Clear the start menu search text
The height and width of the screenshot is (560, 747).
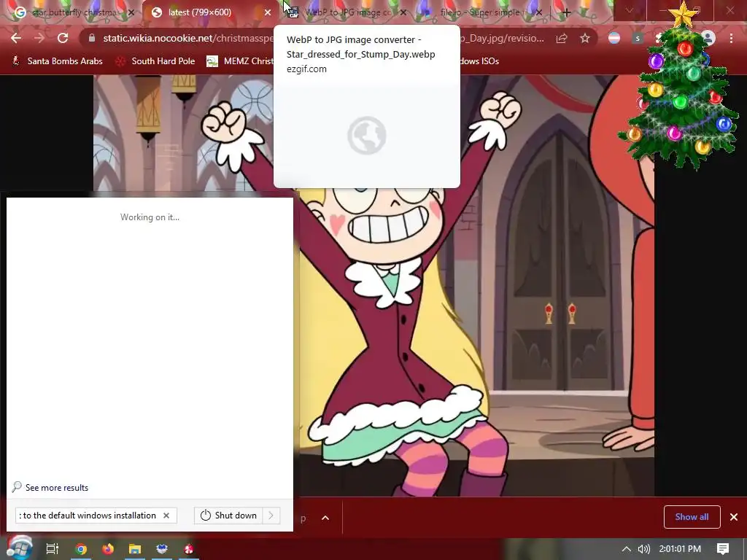(166, 516)
